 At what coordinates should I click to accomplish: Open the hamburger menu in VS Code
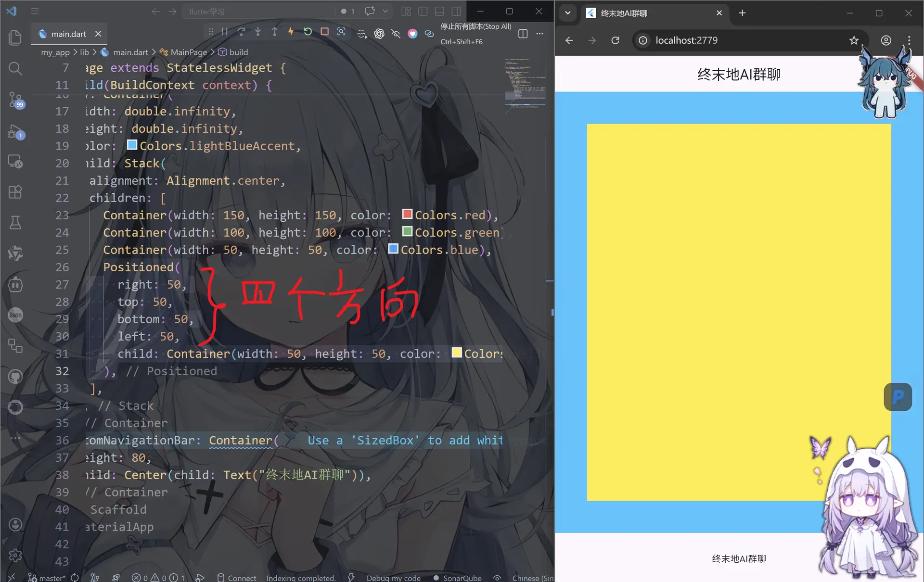(x=35, y=11)
